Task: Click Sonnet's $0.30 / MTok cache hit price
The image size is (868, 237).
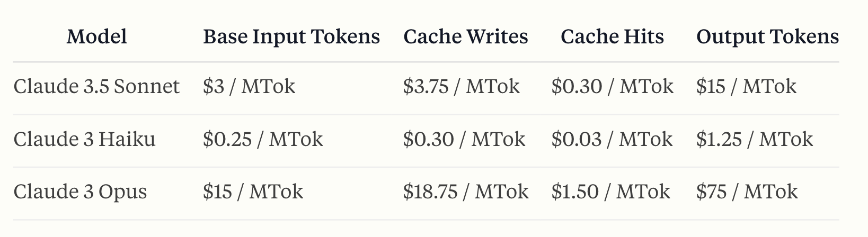Action: click(612, 86)
